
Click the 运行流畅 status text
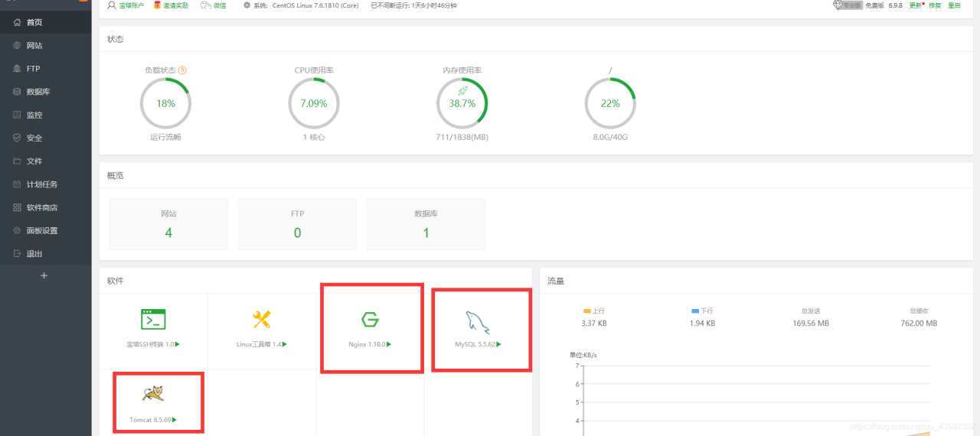(x=165, y=138)
